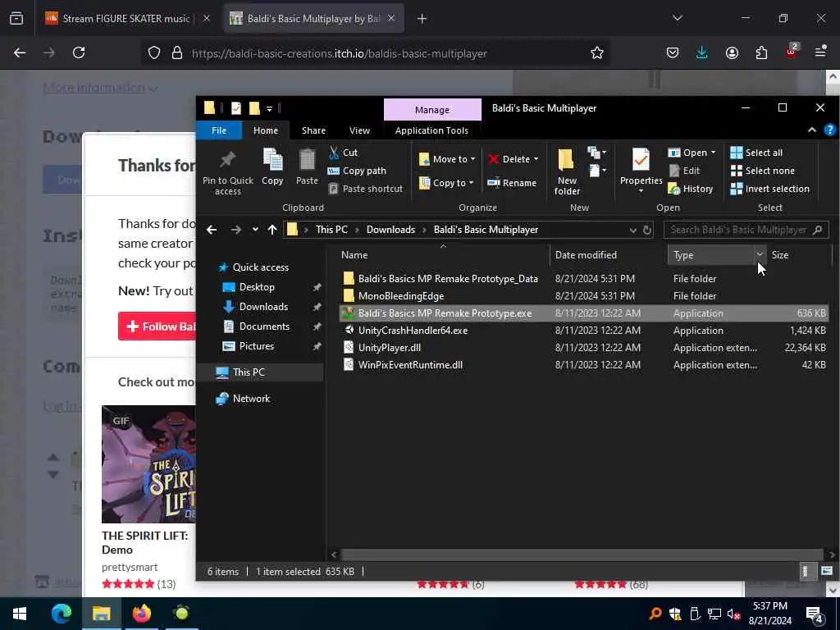The image size is (840, 630).
Task: Switch to the Share ribbon tab
Action: coord(313,130)
